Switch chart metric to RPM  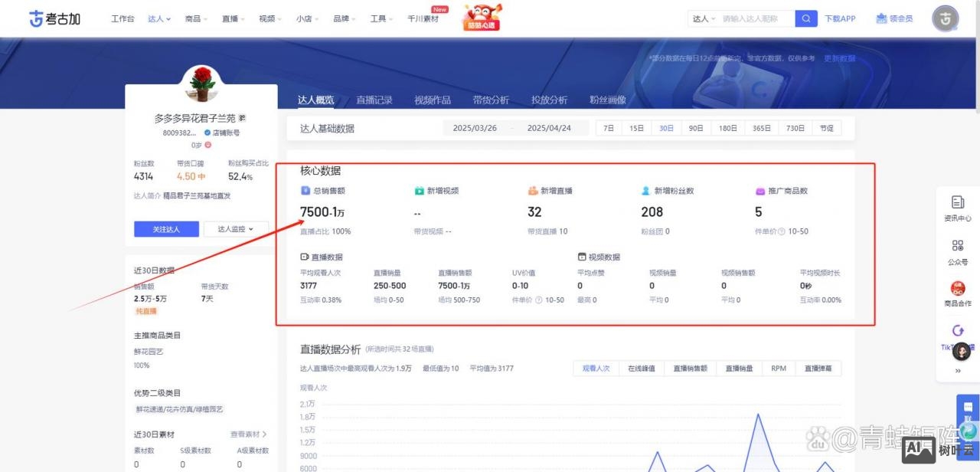click(778, 368)
